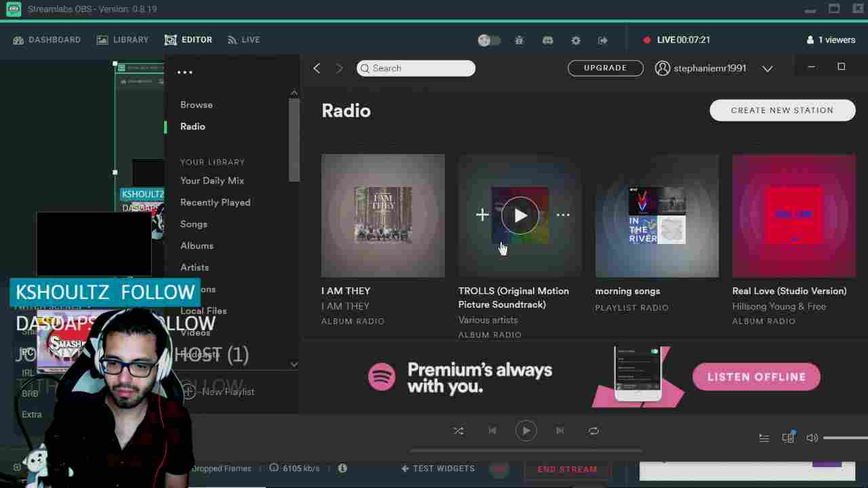
Task: Switch to the Live tab
Action: tap(243, 40)
